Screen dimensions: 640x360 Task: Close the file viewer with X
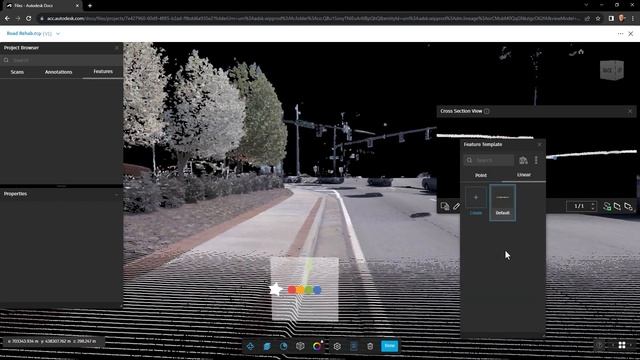pos(631,34)
